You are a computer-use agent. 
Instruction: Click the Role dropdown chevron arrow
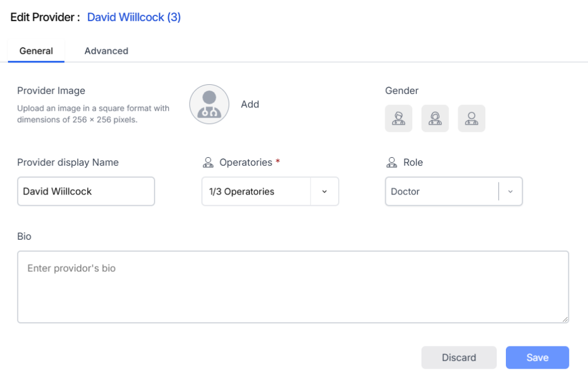point(510,192)
